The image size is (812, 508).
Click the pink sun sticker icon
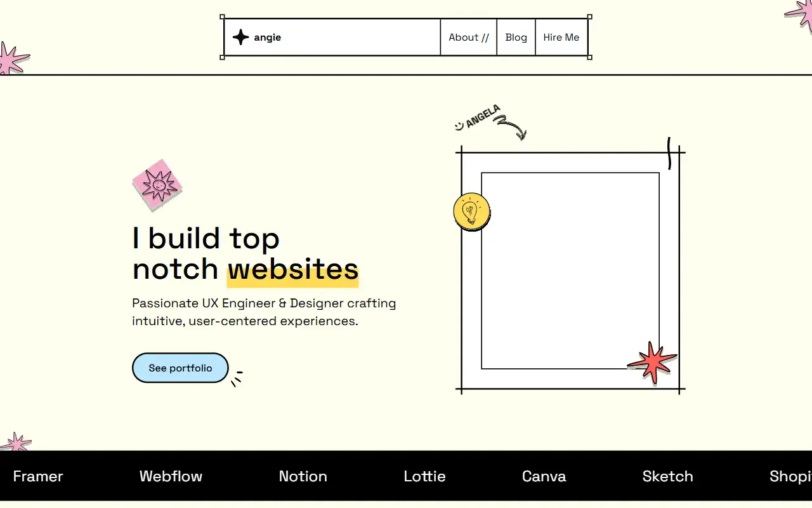pos(157,185)
